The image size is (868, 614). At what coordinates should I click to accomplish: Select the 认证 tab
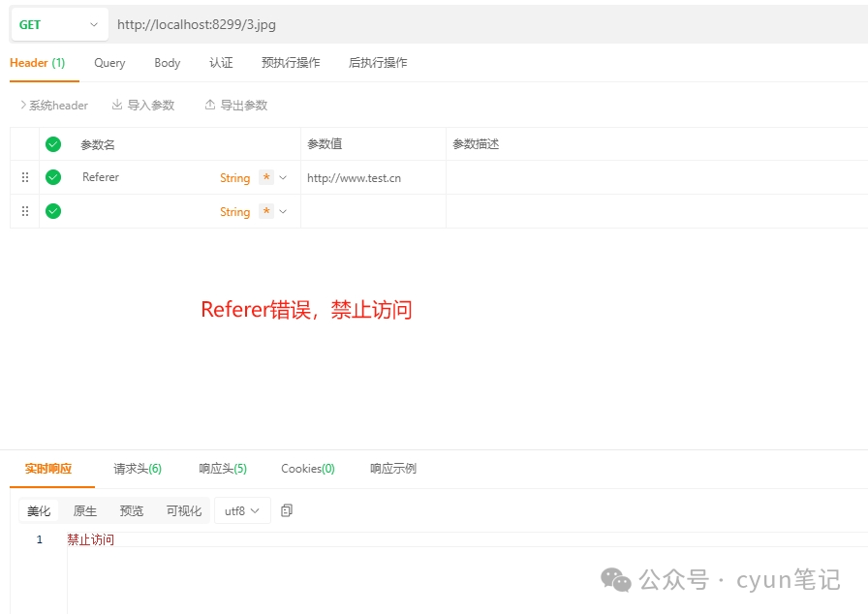coord(221,63)
